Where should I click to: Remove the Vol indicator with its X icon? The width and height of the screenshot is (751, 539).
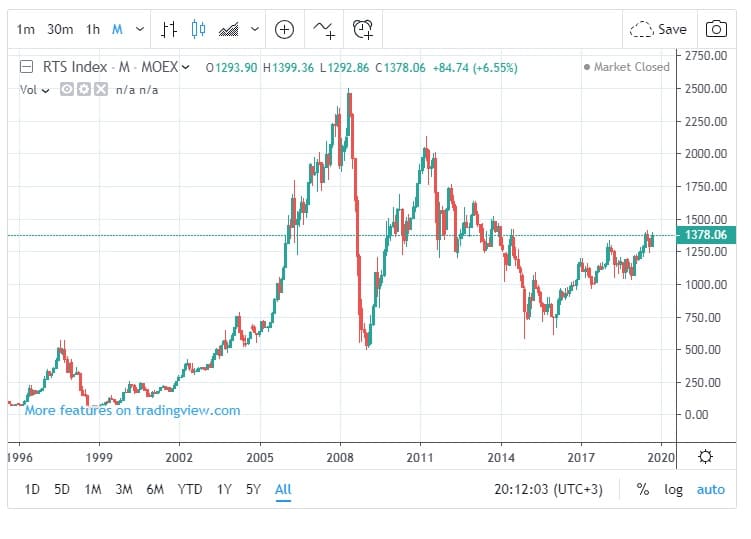pos(101,90)
